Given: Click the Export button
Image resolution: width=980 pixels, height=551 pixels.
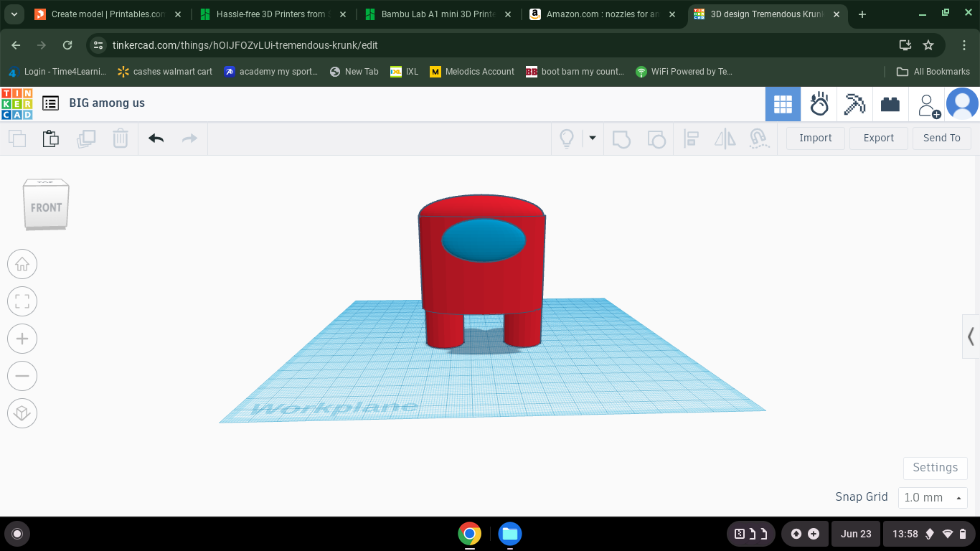Looking at the screenshot, I should click(879, 138).
